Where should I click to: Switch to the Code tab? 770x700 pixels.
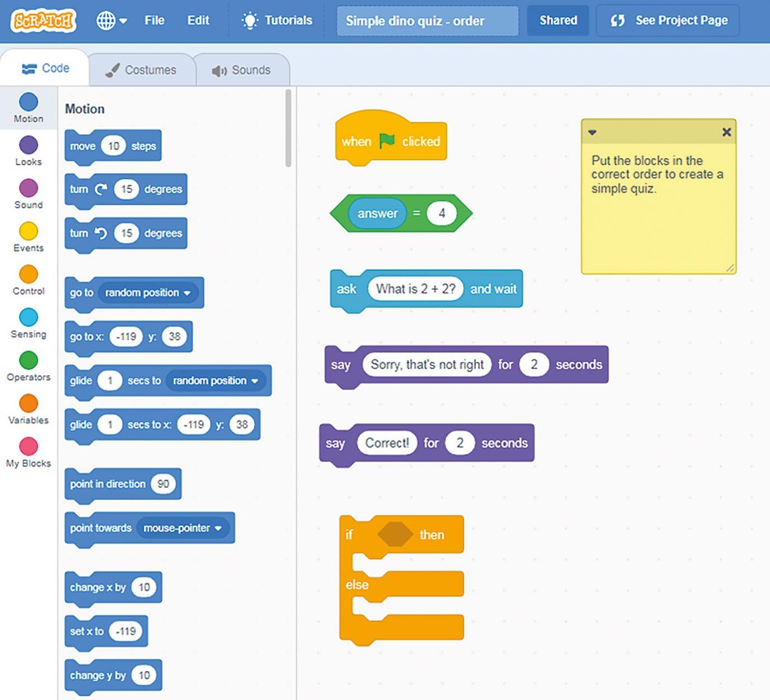point(45,68)
